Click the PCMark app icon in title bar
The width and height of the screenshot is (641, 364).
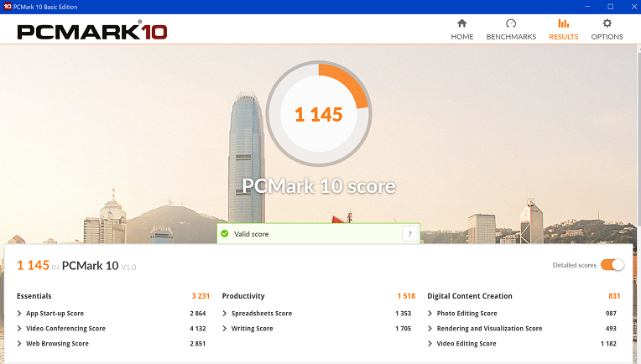point(8,7)
